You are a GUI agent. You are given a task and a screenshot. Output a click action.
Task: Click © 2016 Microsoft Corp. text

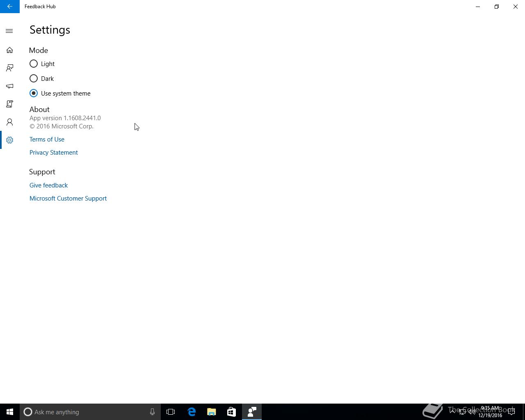62,126
